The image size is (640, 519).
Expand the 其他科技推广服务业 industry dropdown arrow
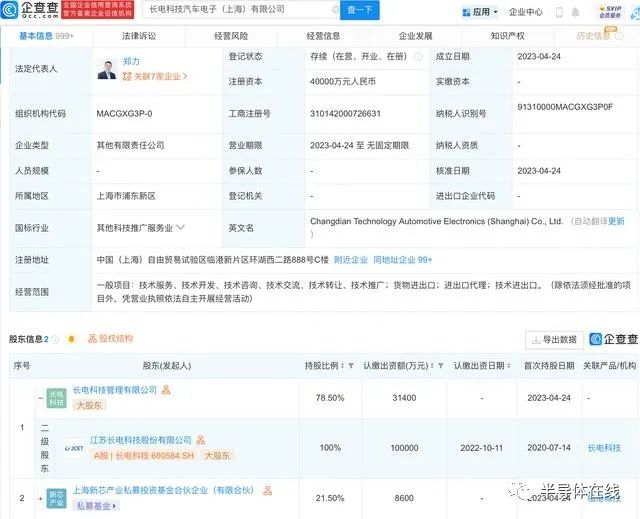(x=181, y=227)
